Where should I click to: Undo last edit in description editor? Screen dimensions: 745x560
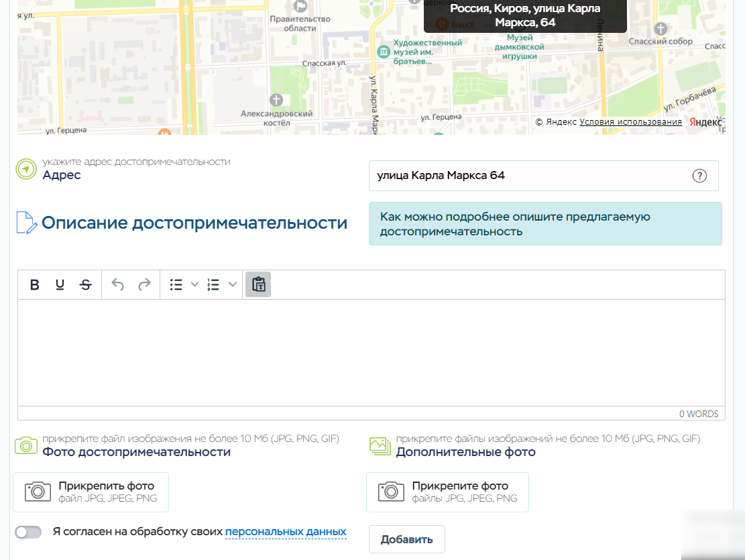point(118,285)
